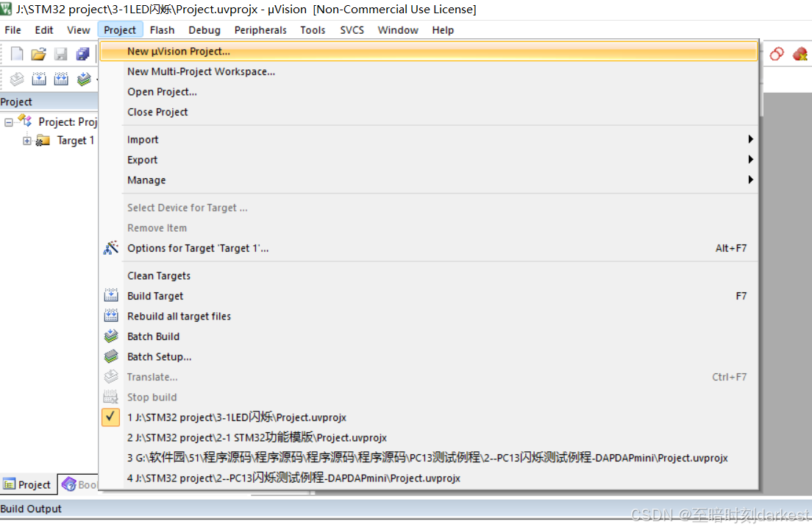Screen dimensions: 812x530
Task: Click the Save All toolbar icon
Action: pos(82,54)
